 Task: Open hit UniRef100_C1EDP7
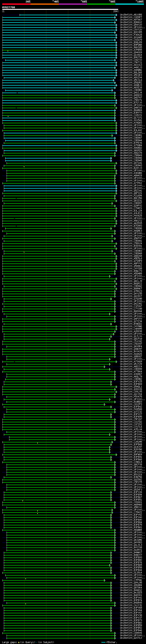[x=131, y=17]
